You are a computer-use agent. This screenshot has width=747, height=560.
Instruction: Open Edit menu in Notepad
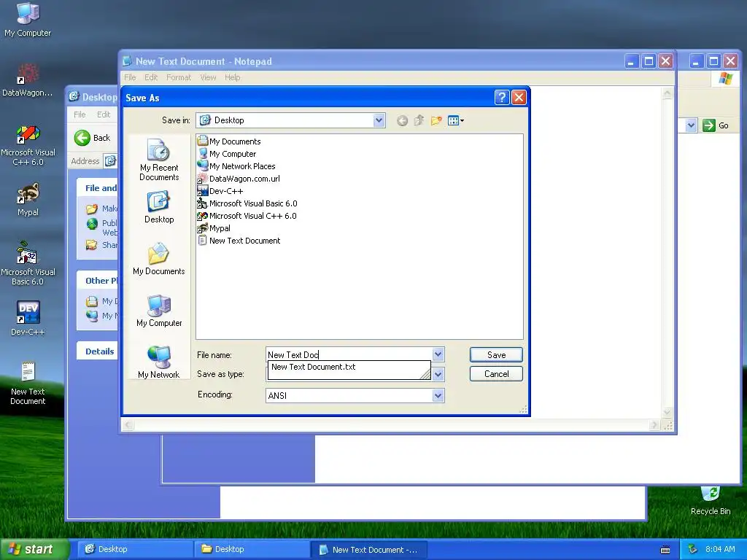(151, 77)
